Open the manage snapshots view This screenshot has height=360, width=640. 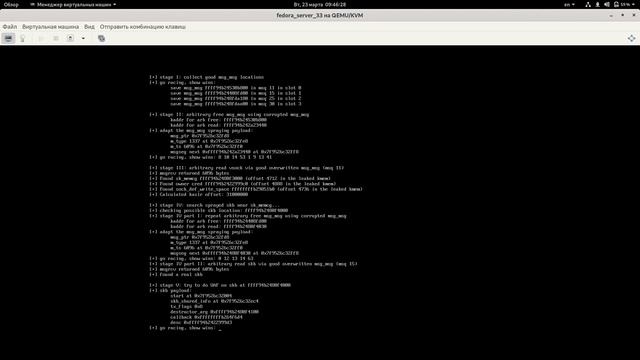pyautogui.click(x=102, y=38)
